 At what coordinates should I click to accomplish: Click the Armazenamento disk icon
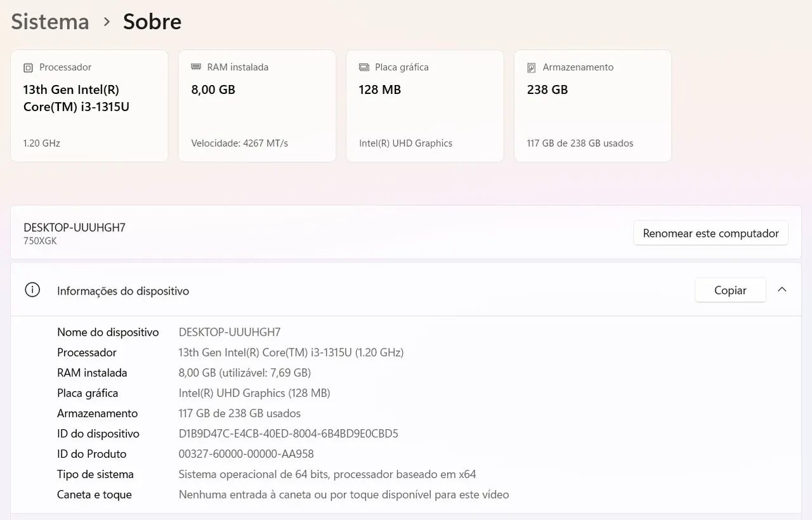(532, 67)
